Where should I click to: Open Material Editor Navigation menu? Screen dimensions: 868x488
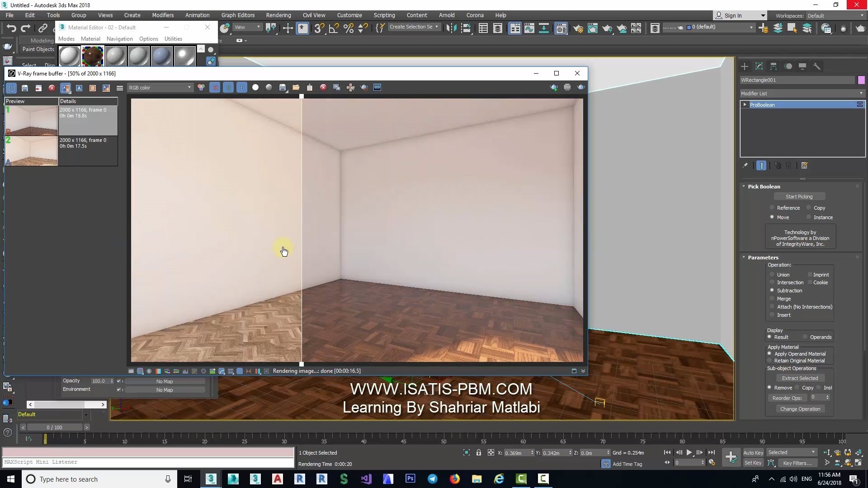coord(119,39)
